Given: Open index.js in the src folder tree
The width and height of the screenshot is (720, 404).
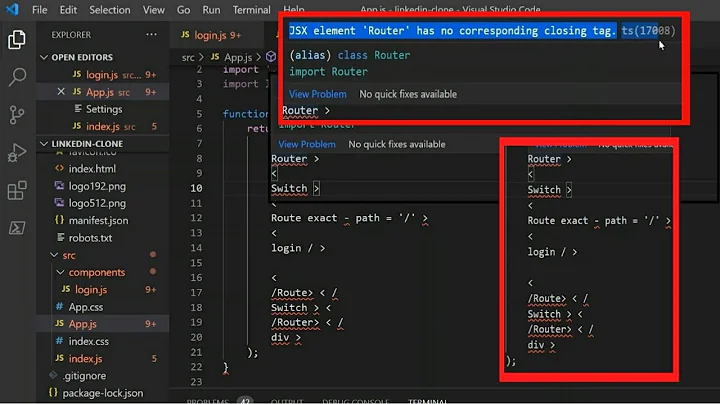Looking at the screenshot, I should point(103,359).
